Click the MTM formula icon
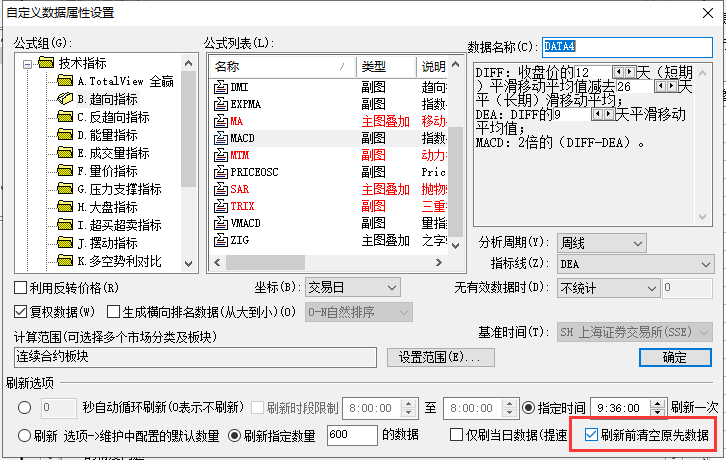Image resolution: width=726 pixels, height=460 pixels. click(x=220, y=155)
